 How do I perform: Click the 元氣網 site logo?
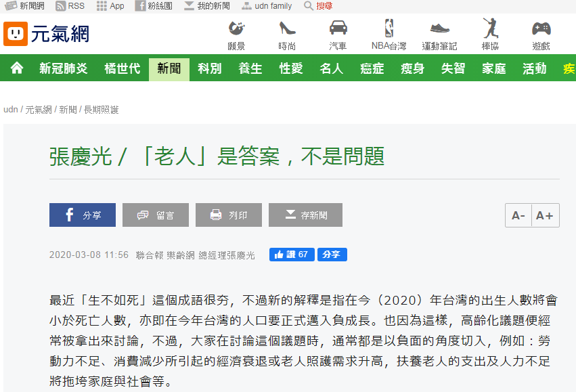(46, 33)
